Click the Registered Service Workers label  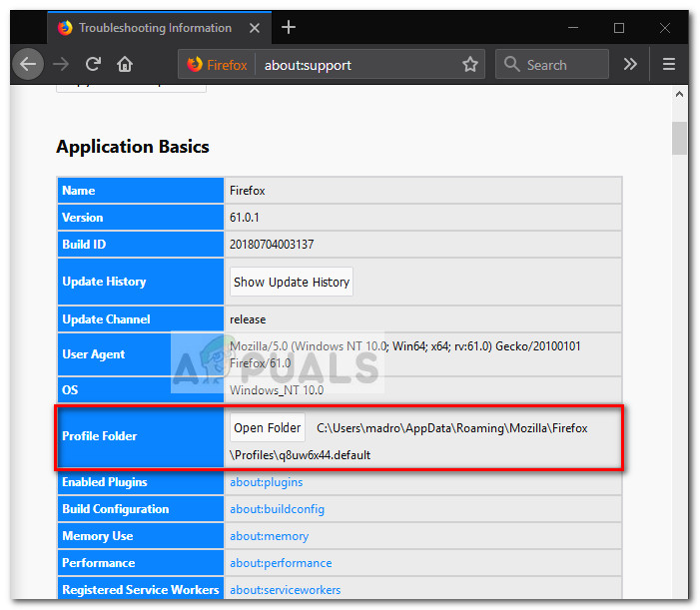pos(141,590)
